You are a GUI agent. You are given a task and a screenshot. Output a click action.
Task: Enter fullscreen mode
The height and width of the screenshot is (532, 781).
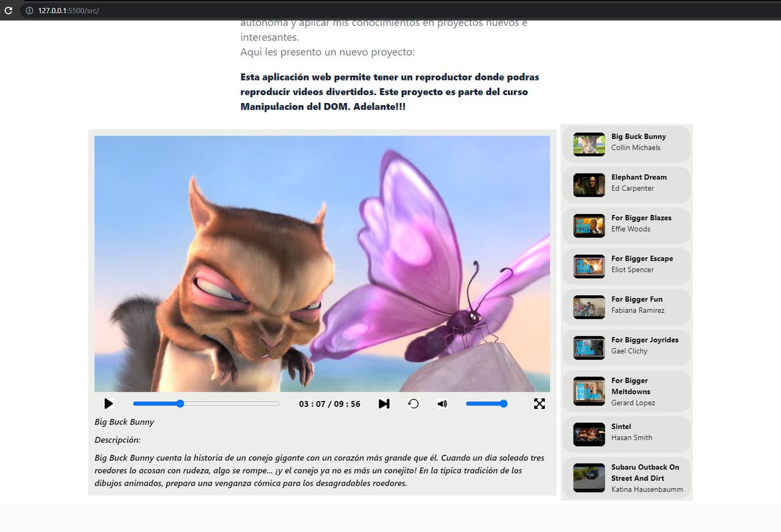tap(540, 404)
